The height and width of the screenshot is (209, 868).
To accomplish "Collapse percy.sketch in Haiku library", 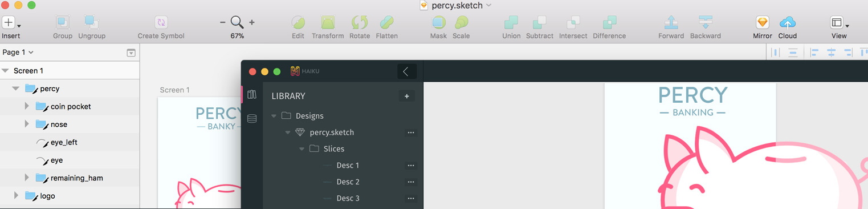I will coord(288,132).
